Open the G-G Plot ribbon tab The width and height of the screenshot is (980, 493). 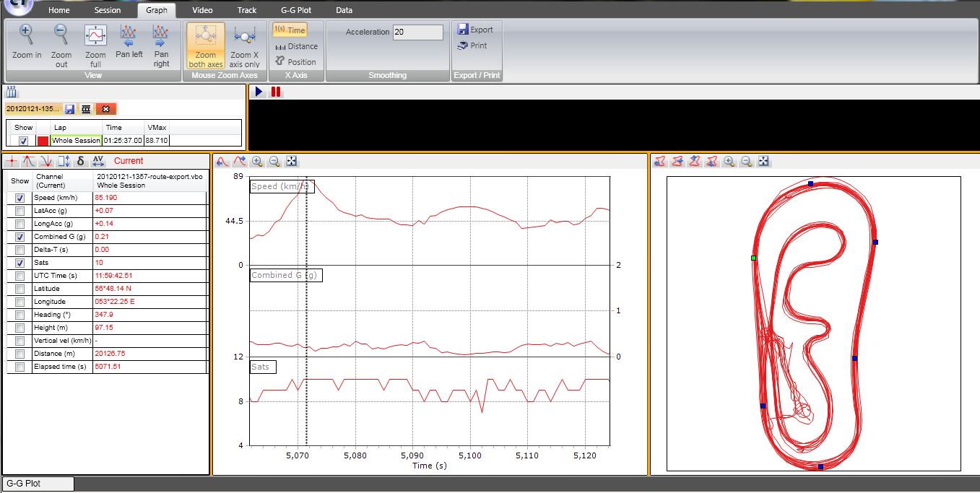[297, 10]
